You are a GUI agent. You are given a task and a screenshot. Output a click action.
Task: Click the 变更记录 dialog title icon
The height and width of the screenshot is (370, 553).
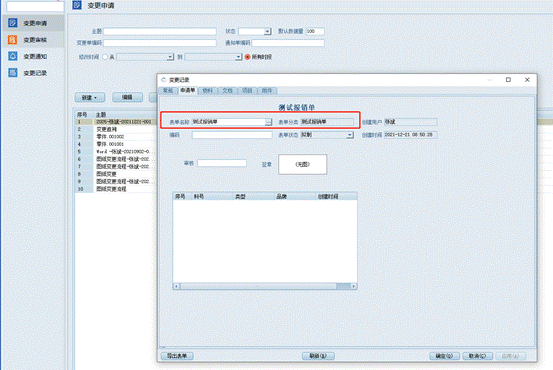[164, 80]
